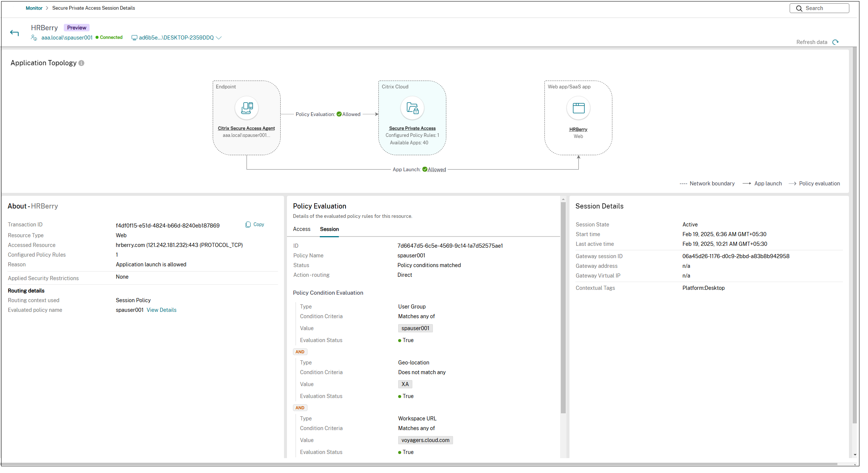Screen dimensions: 868x473
Task: Click the Platform:Desktop contextual tag
Action: click(703, 288)
